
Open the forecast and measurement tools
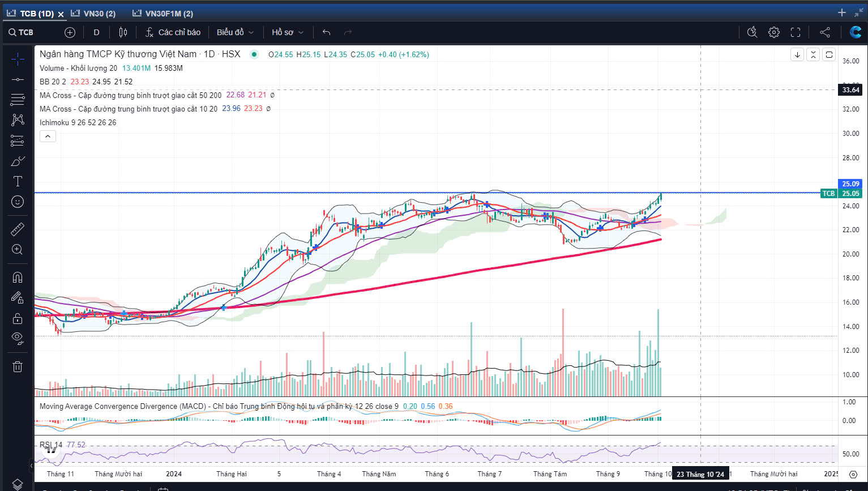click(x=18, y=140)
